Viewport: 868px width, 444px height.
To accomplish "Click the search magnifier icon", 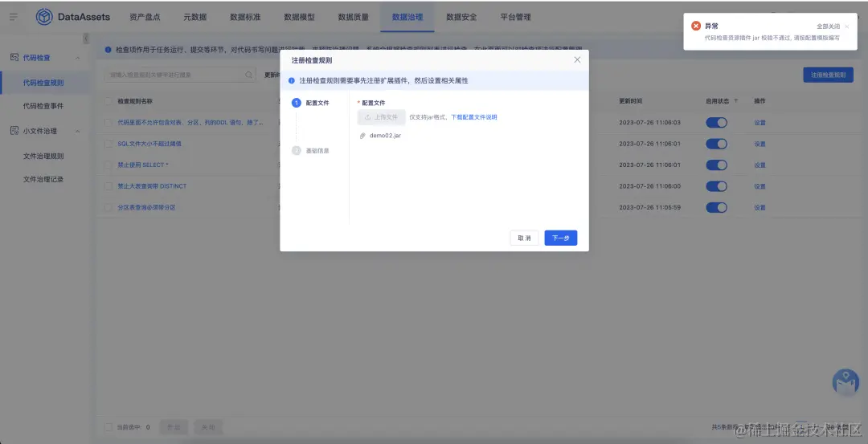I will tap(248, 75).
